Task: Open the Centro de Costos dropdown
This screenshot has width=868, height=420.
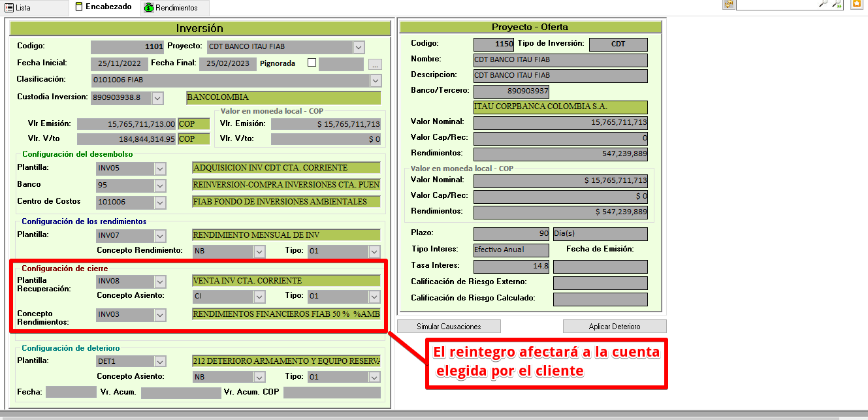Action: [161, 202]
